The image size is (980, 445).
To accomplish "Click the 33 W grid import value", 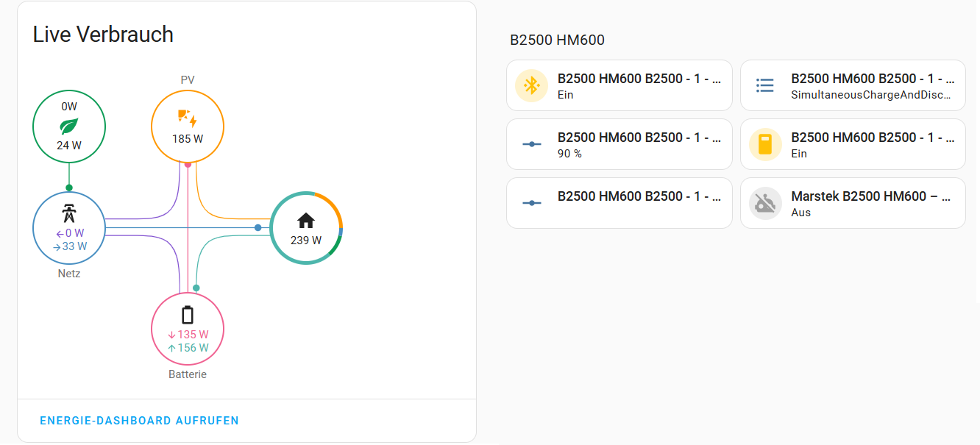I will click(x=70, y=246).
